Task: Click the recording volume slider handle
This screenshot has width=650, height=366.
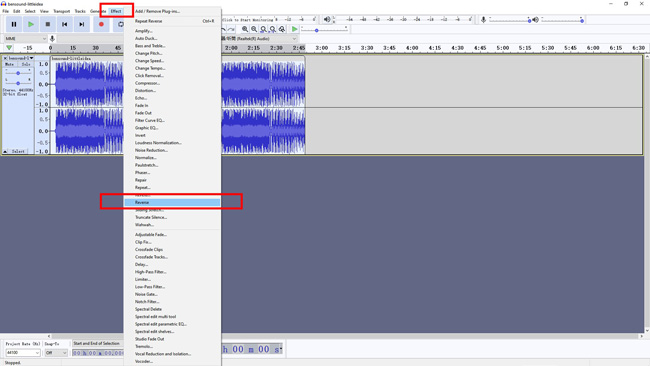Action: coord(529,21)
